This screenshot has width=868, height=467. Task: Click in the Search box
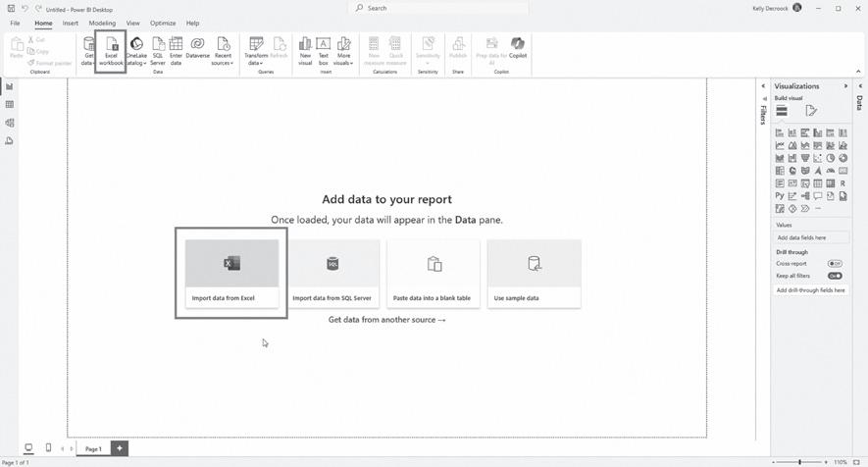coord(438,8)
